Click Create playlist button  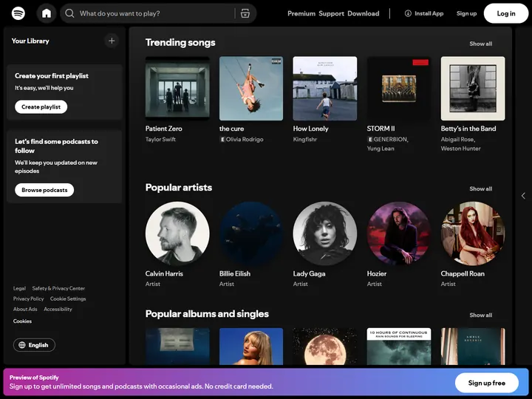pos(41,107)
